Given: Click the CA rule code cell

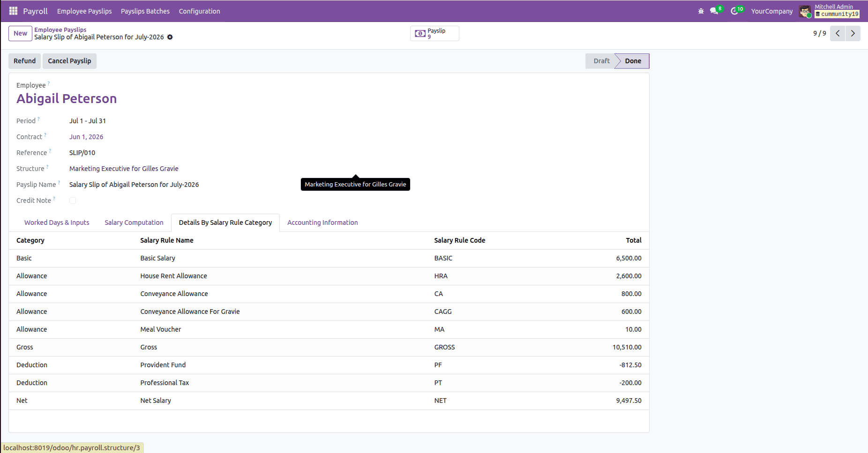Looking at the screenshot, I should 438,294.
